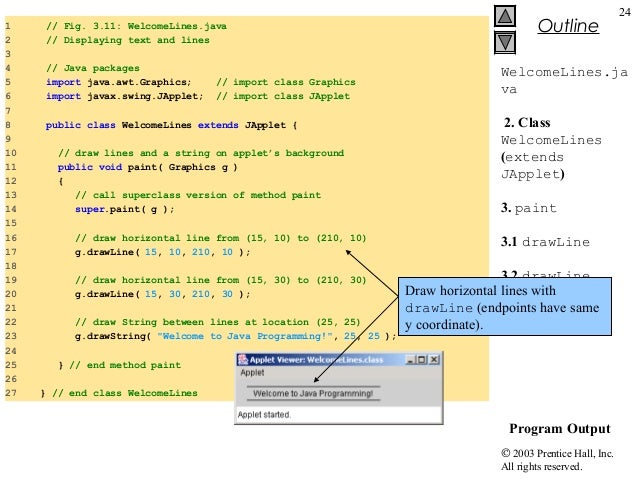Click 'Program Output' label
Image resolution: width=638 pixels, height=479 pixels.
click(560, 429)
